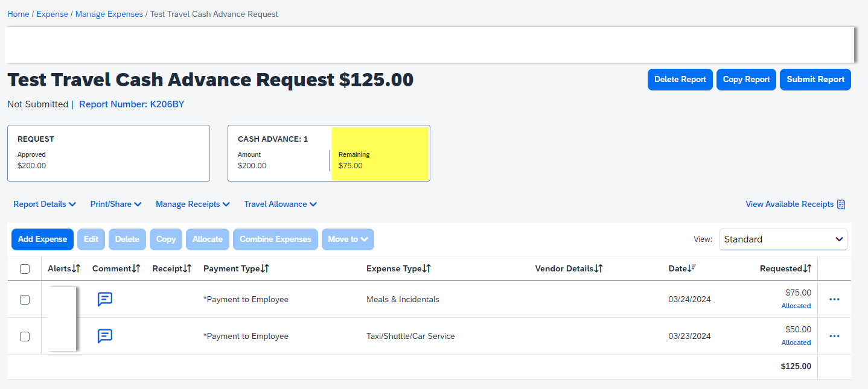Screen dimensions: 868x389
Task: Sort by the Receipt column arrows
Action: pyautogui.click(x=187, y=268)
